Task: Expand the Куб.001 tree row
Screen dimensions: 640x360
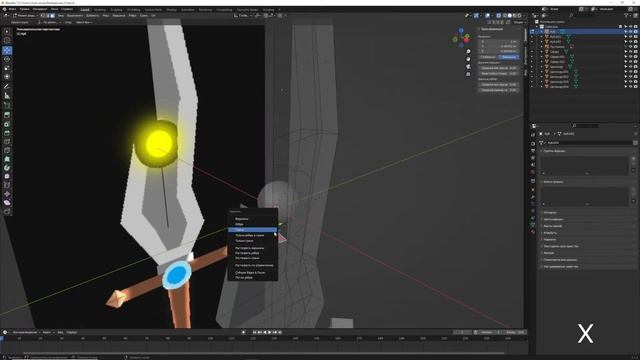Action: pyautogui.click(x=542, y=36)
